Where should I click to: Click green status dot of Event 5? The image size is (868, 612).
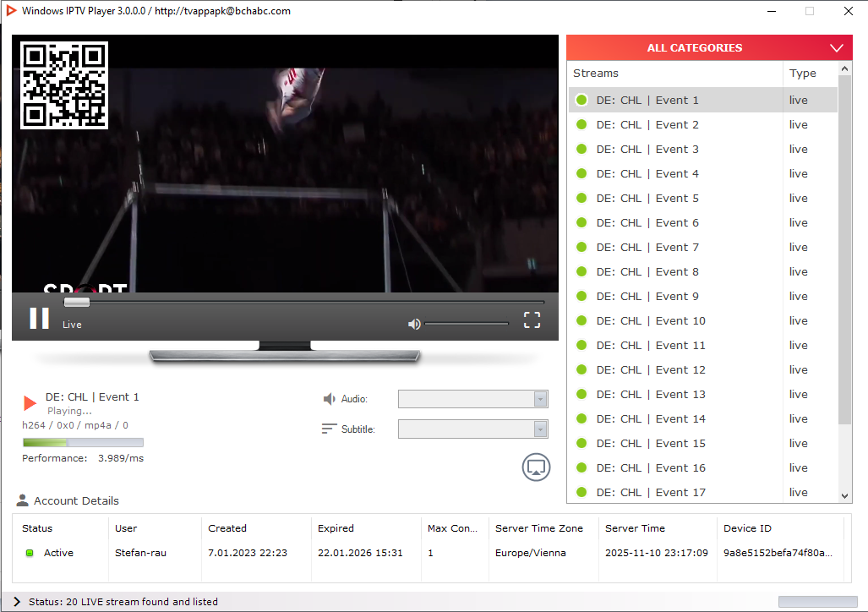point(581,198)
